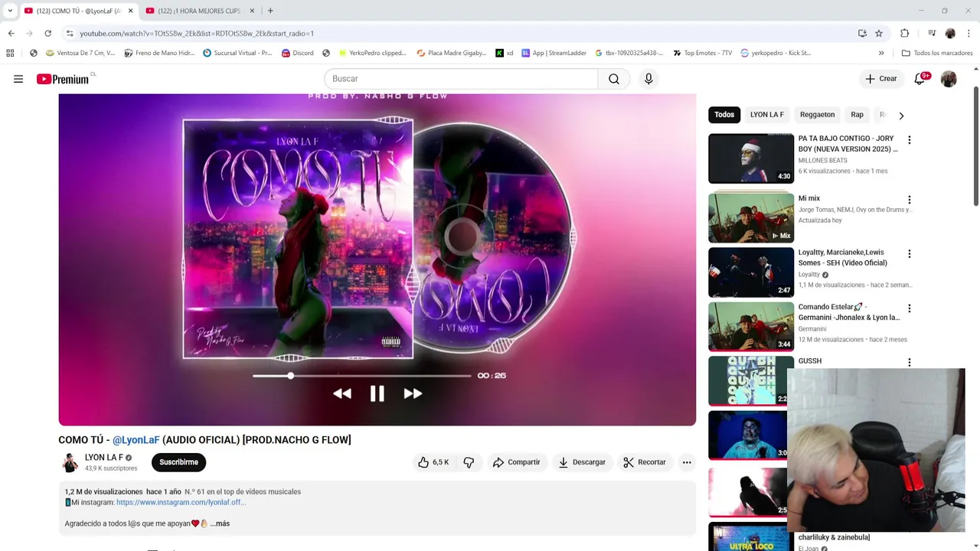Reload the page in browser
The width and height of the screenshot is (980, 551).
pos(47,33)
